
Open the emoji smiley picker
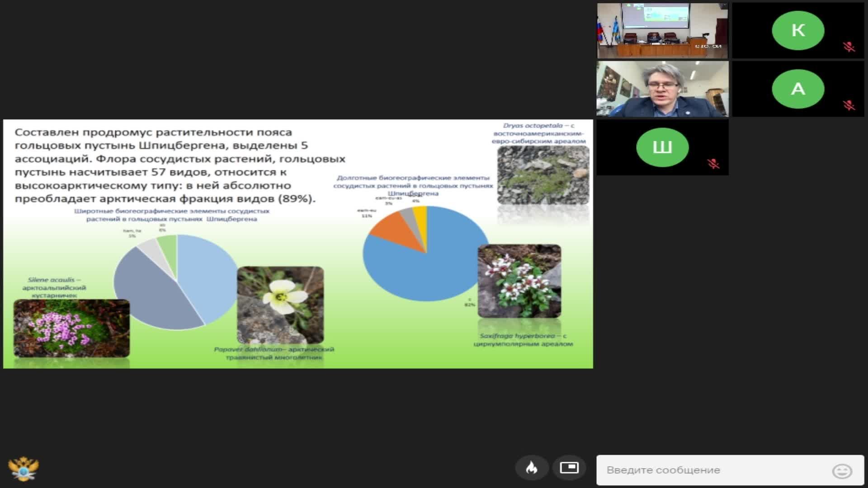[x=842, y=471]
